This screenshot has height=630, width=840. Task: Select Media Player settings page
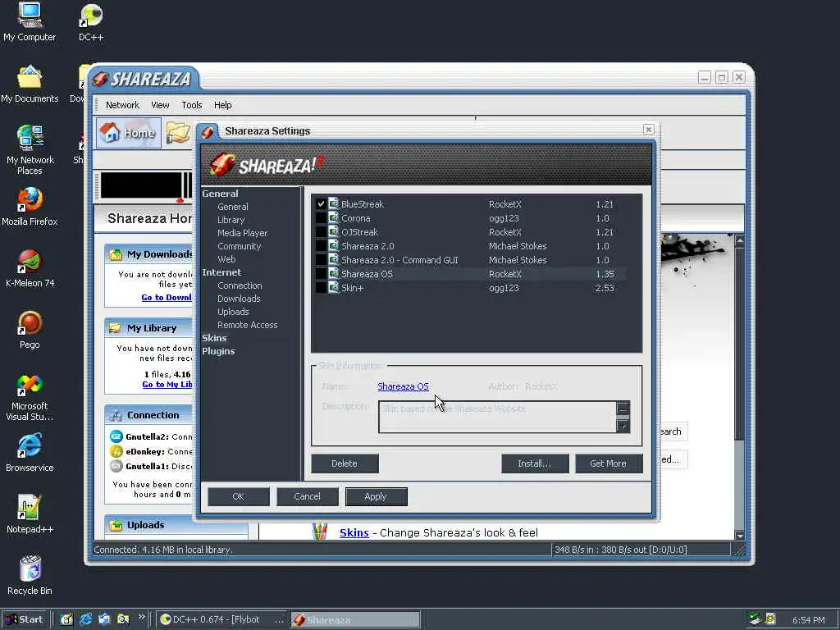242,233
